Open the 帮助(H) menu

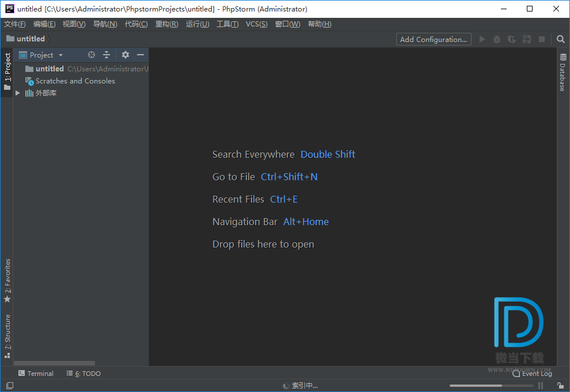coord(320,24)
